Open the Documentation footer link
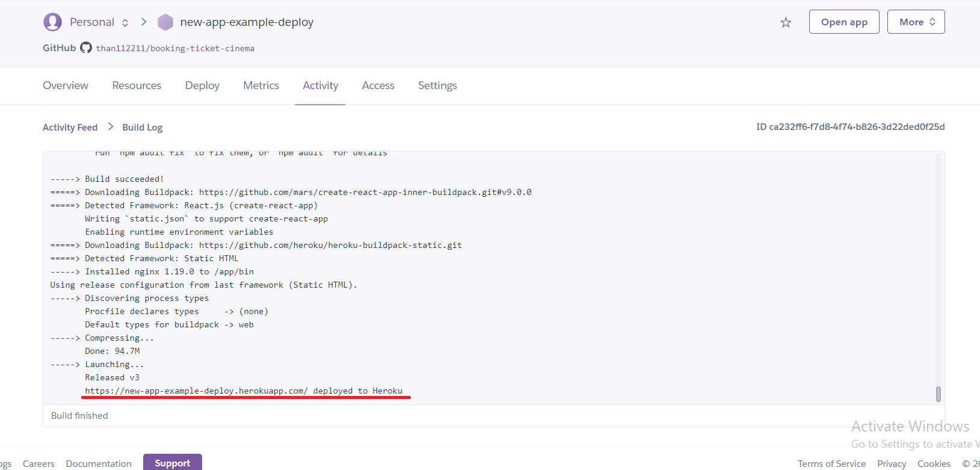The width and height of the screenshot is (980, 470). 99,463
